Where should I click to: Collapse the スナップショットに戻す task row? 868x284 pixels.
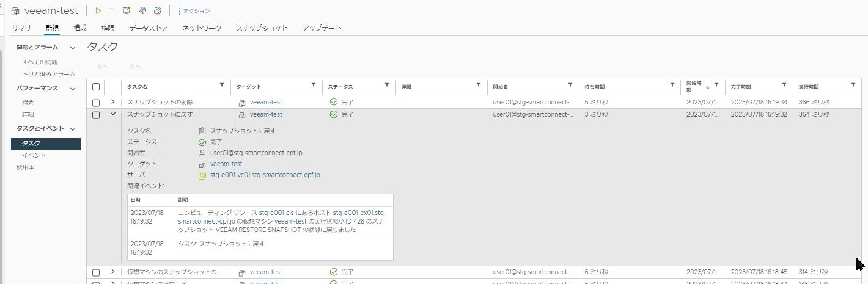[x=113, y=114]
